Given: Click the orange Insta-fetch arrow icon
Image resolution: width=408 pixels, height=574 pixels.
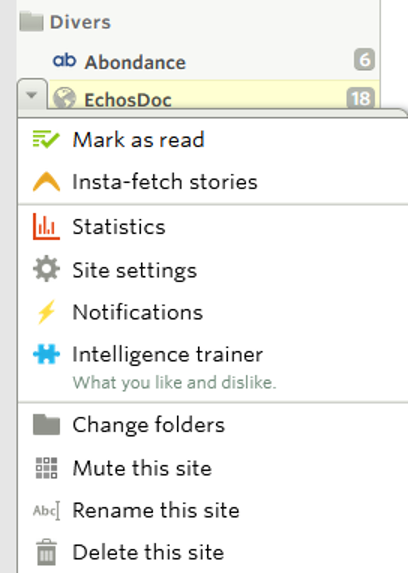Looking at the screenshot, I should coord(46,182).
